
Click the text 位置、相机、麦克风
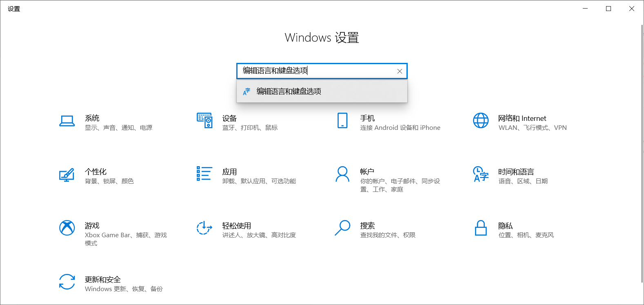(x=526, y=235)
